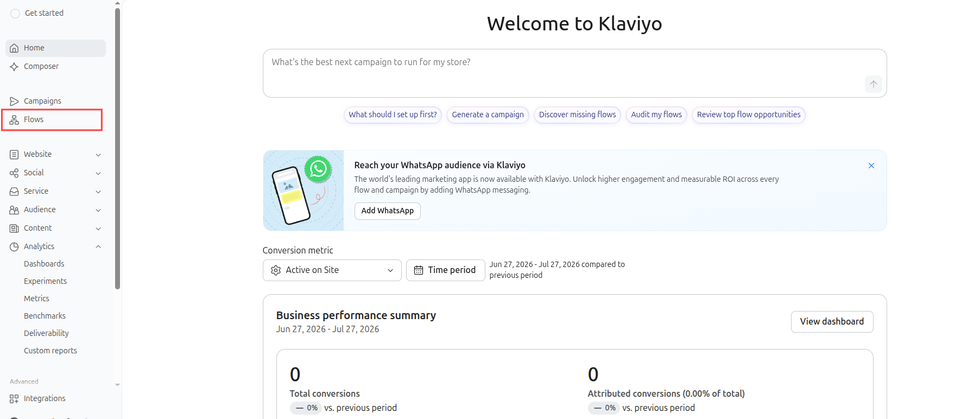Click 'What should I set up first?' suggestion
Image resolution: width=980 pixels, height=419 pixels.
[x=393, y=115]
